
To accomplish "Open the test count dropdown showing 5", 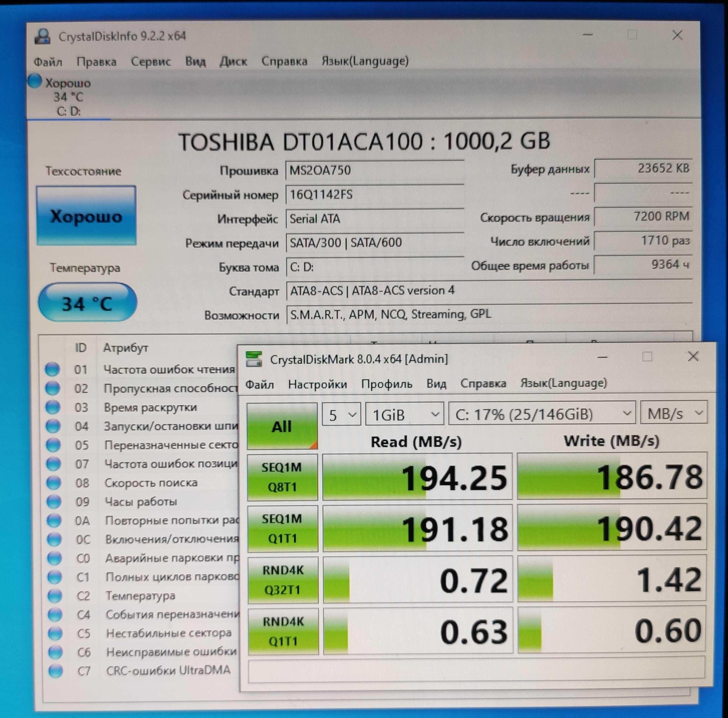I will click(x=341, y=414).
